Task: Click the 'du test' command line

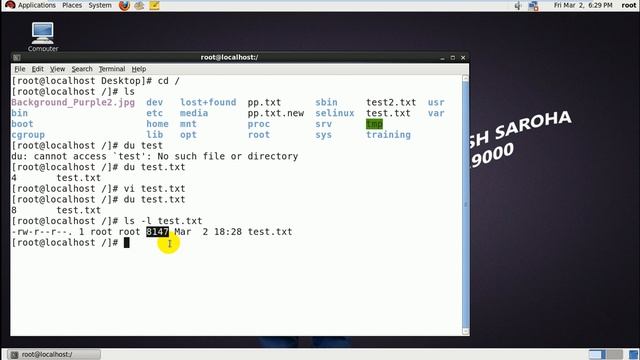Action: click(x=143, y=145)
